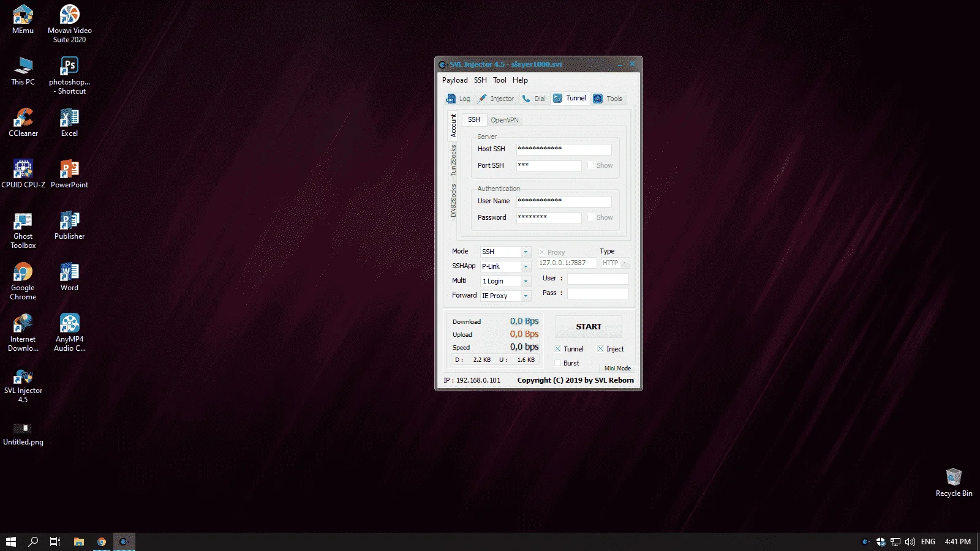This screenshot has height=551, width=980.
Task: Select the AnyMP4 Audio Converter icon
Action: click(70, 332)
